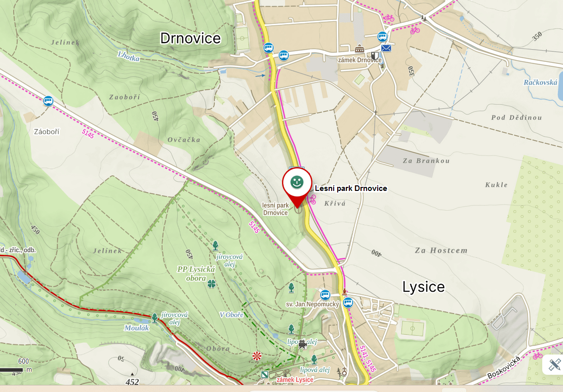Open the Lesní park Drnovice bold label

pyautogui.click(x=351, y=188)
